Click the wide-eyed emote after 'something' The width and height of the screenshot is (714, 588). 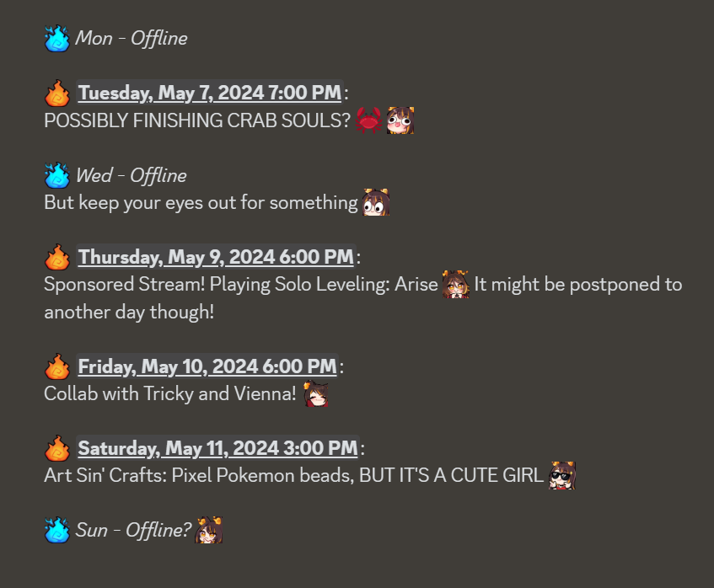[x=376, y=202]
